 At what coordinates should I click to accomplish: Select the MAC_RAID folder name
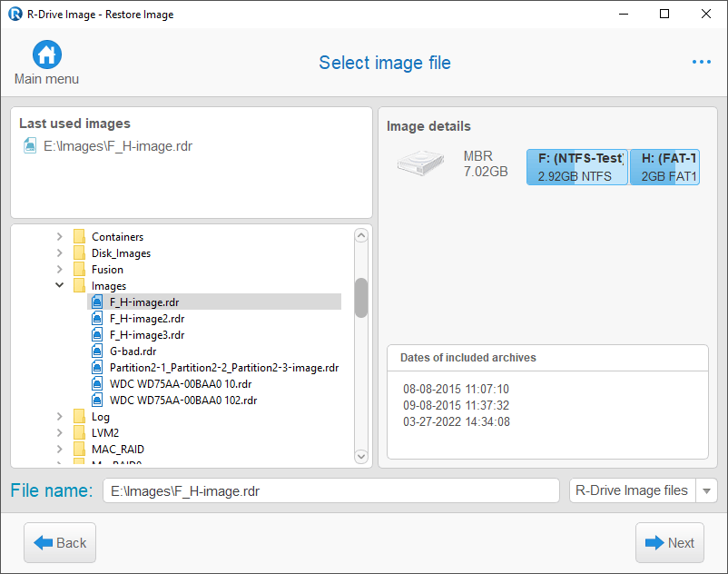pos(118,449)
